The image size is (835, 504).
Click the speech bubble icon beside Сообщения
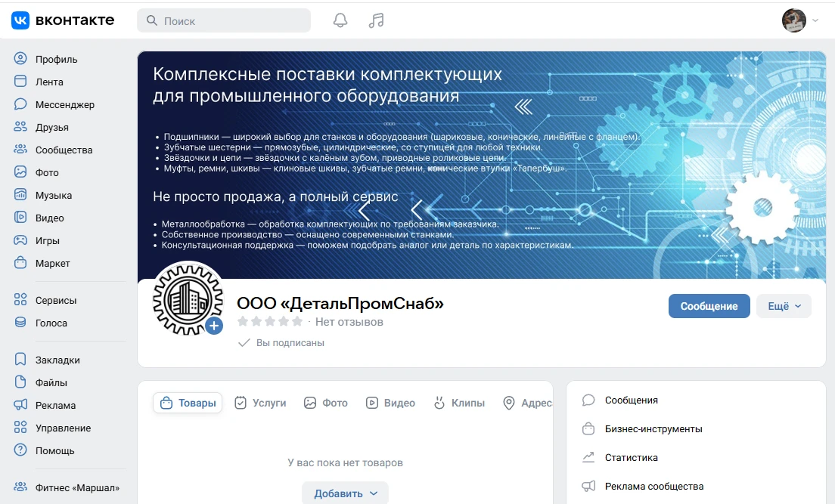click(x=588, y=400)
